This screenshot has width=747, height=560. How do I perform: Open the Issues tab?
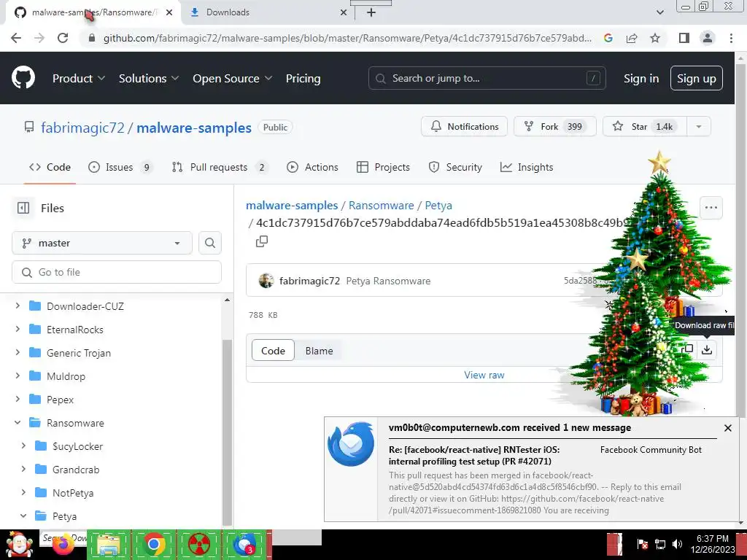(120, 167)
